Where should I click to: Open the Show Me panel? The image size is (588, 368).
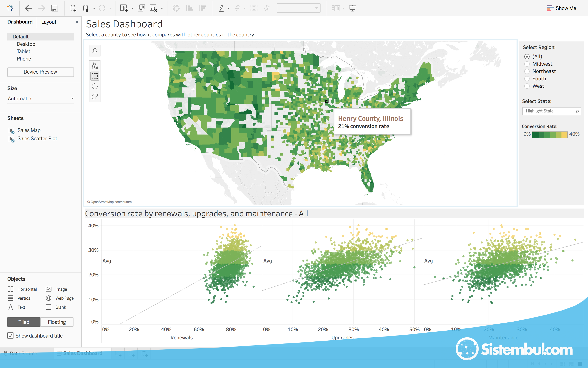tap(561, 8)
